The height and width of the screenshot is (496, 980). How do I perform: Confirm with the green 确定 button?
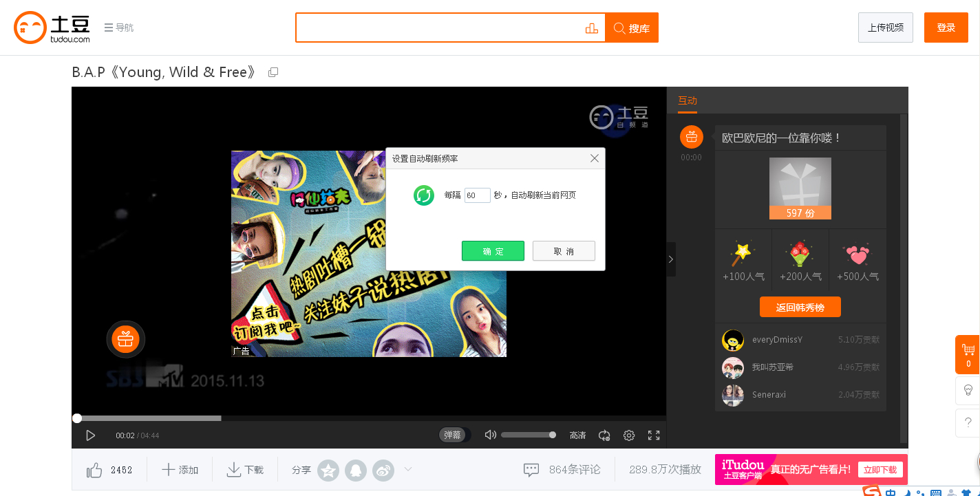coord(493,251)
